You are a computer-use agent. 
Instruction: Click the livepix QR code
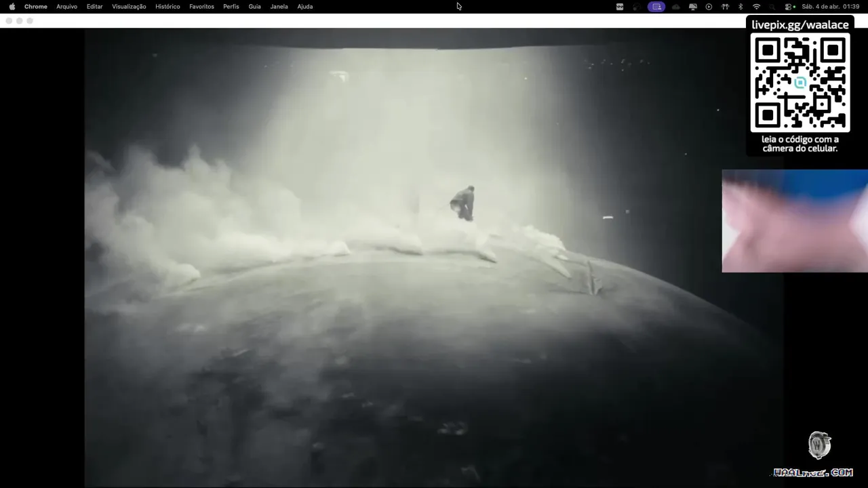pyautogui.click(x=800, y=82)
